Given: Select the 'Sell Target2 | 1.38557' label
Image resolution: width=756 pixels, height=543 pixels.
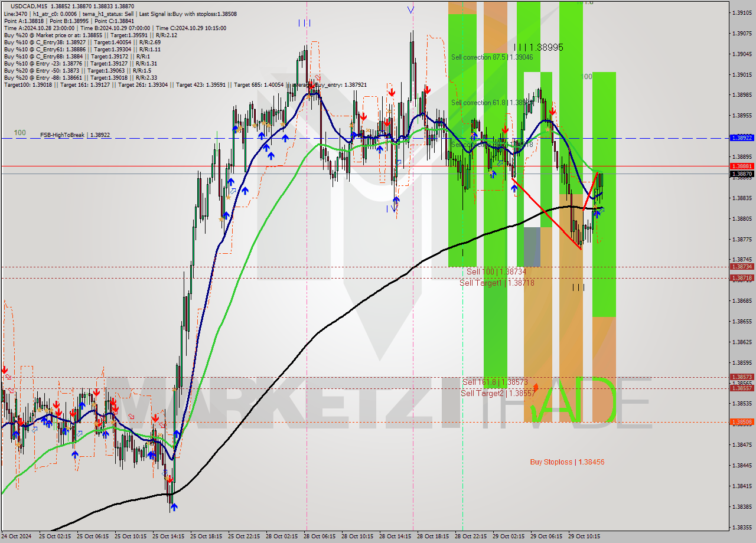Looking at the screenshot, I should click(x=498, y=393).
